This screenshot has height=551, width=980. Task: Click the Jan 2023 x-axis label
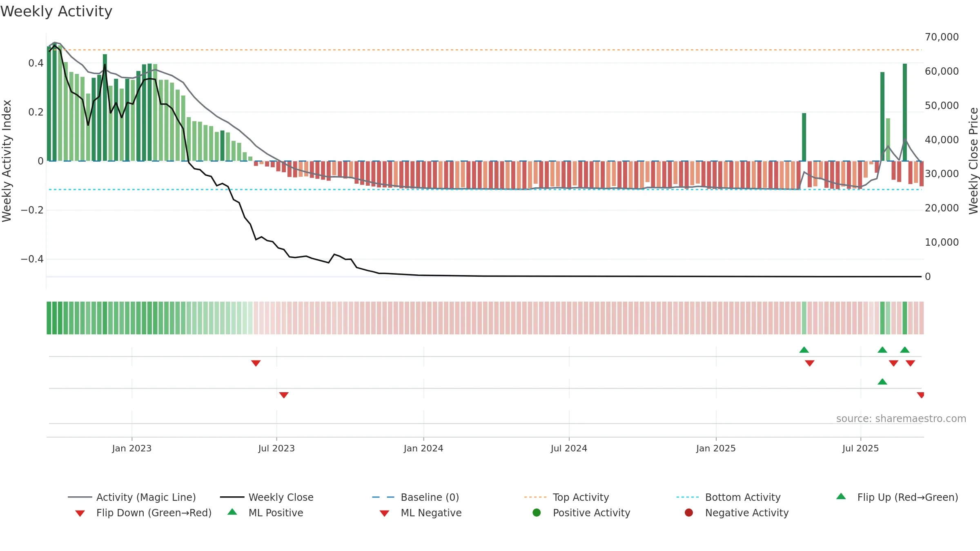(132, 448)
